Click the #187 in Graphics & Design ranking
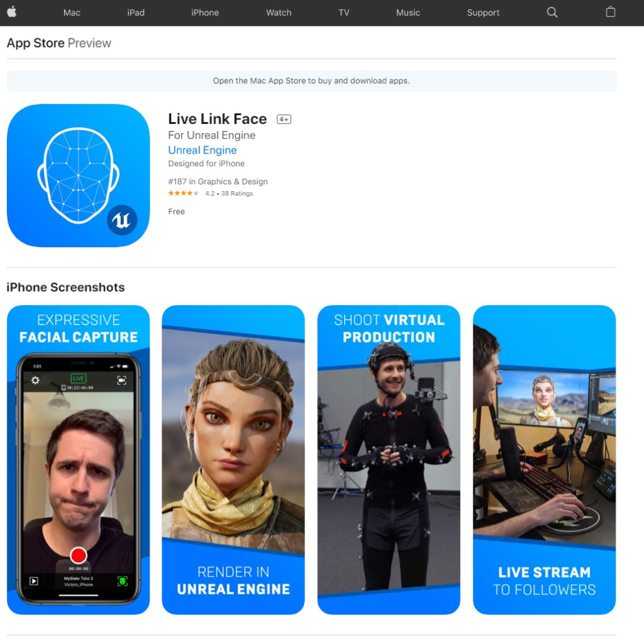Screen dimensions: 644x644 [218, 181]
